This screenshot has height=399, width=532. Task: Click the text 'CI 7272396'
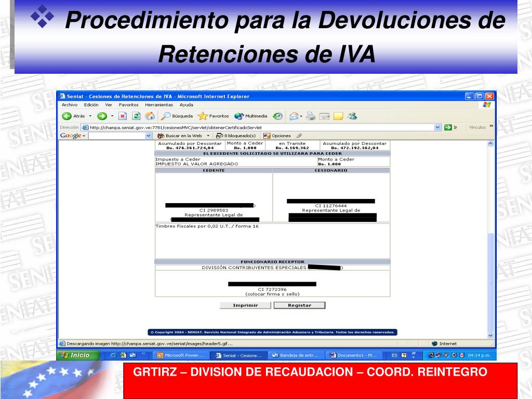pyautogui.click(x=272, y=289)
